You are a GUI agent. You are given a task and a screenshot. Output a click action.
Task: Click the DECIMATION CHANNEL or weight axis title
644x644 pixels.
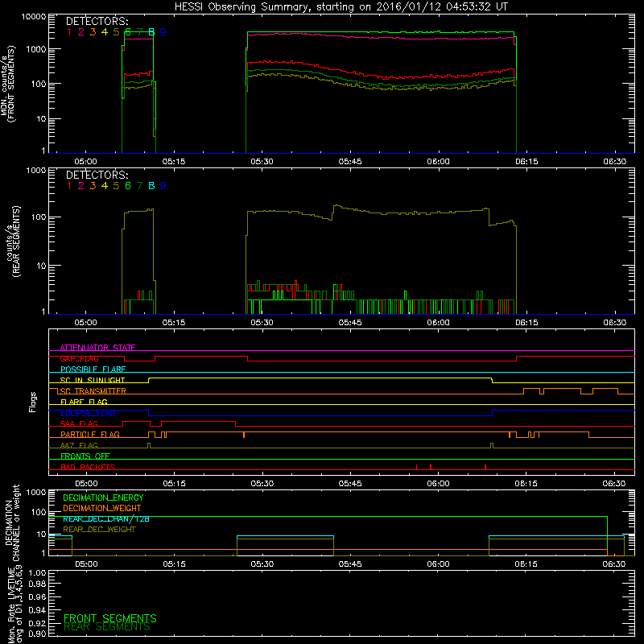12,522
